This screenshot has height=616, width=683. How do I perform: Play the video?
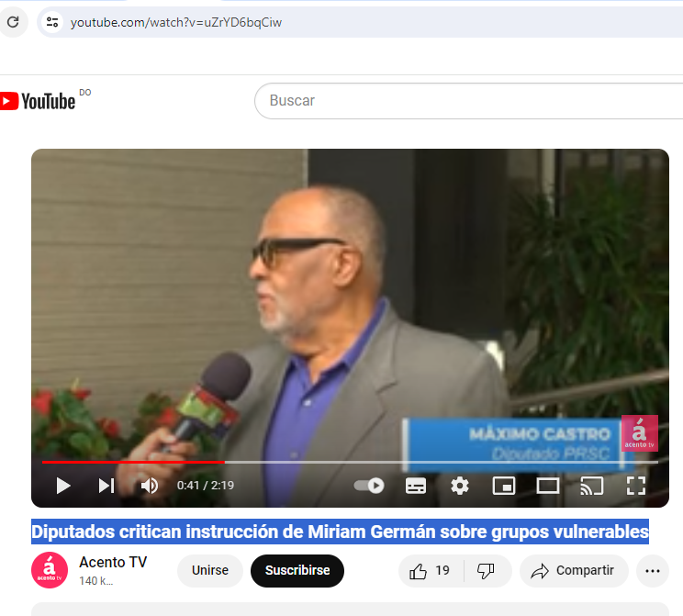(x=63, y=486)
